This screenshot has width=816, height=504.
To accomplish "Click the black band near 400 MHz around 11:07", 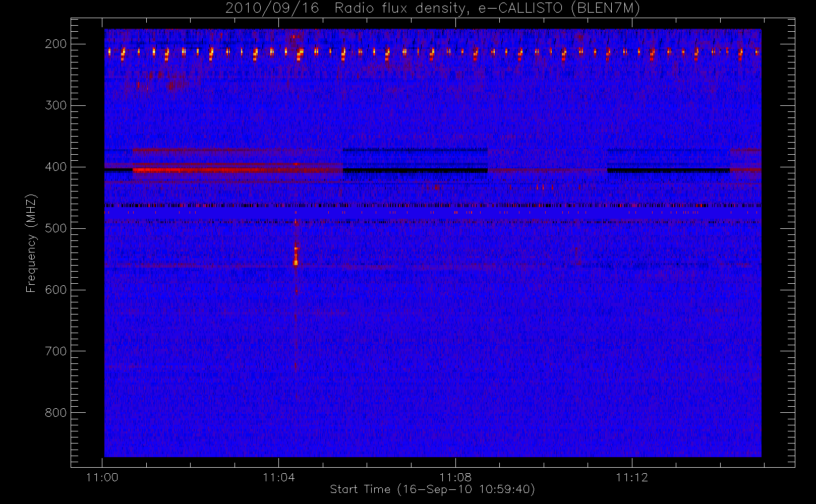I will point(415,171).
